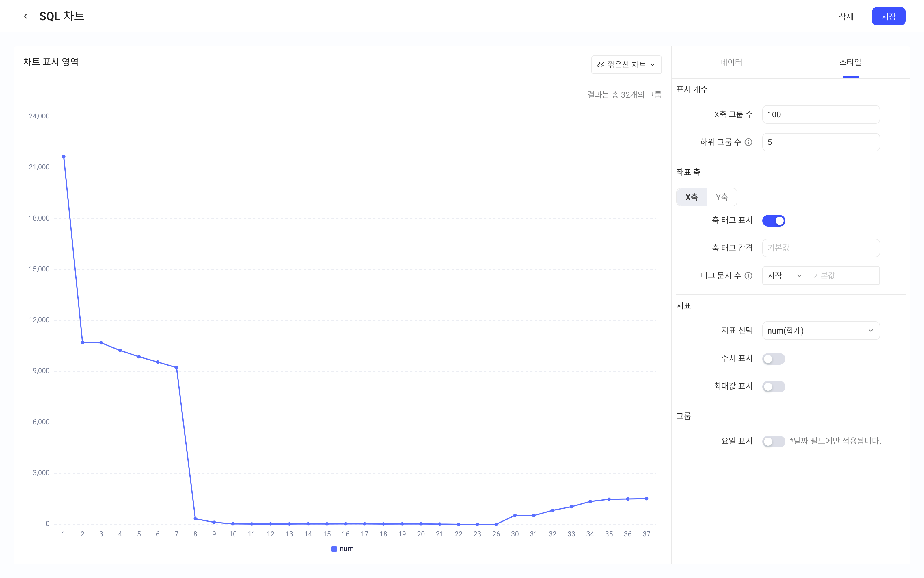Click info icon next to 태그 문자 수
The height and width of the screenshot is (578, 924).
coord(748,276)
